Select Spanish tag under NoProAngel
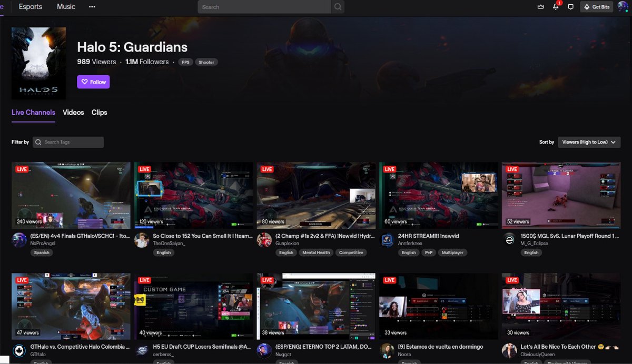The width and height of the screenshot is (632, 364). coord(41,252)
